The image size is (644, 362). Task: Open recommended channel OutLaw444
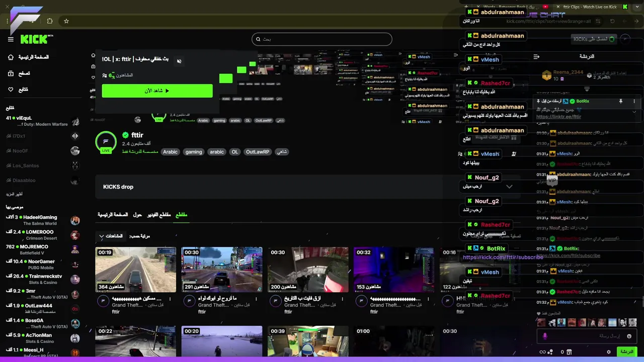pos(43,309)
